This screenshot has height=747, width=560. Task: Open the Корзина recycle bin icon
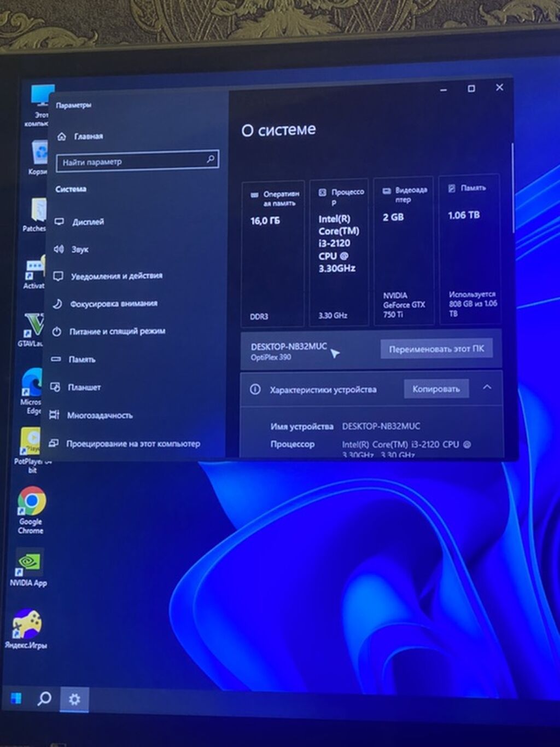pyautogui.click(x=40, y=158)
